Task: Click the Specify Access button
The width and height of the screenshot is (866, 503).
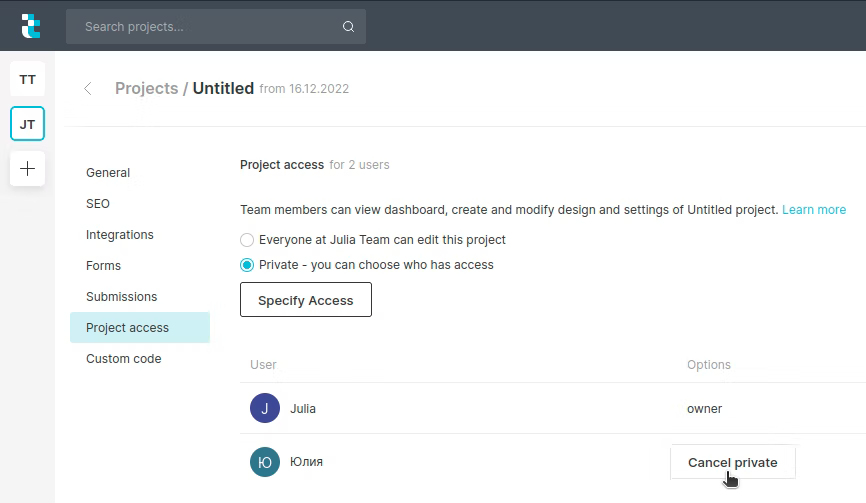Action: coord(306,300)
